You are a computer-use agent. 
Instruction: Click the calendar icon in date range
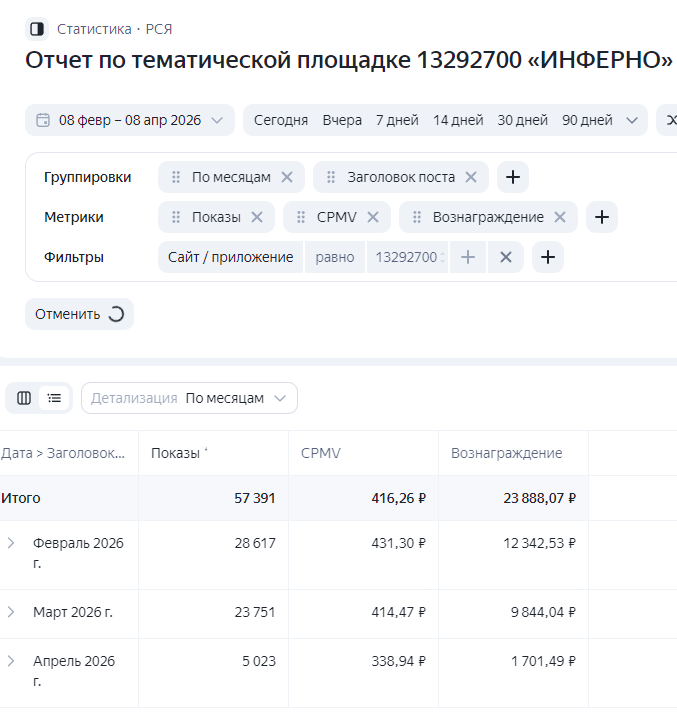[43, 120]
